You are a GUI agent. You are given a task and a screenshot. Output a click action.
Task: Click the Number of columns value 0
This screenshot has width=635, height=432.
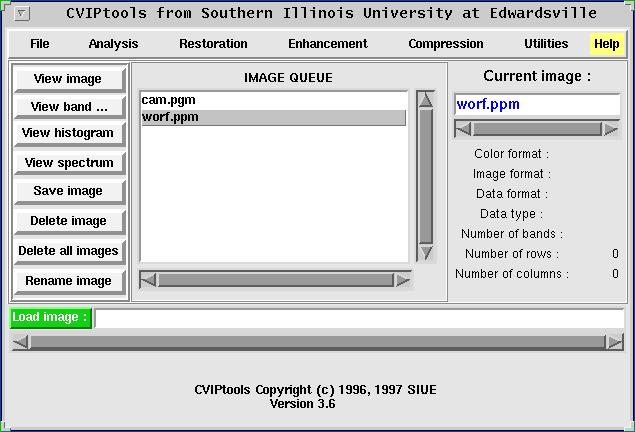tap(615, 274)
